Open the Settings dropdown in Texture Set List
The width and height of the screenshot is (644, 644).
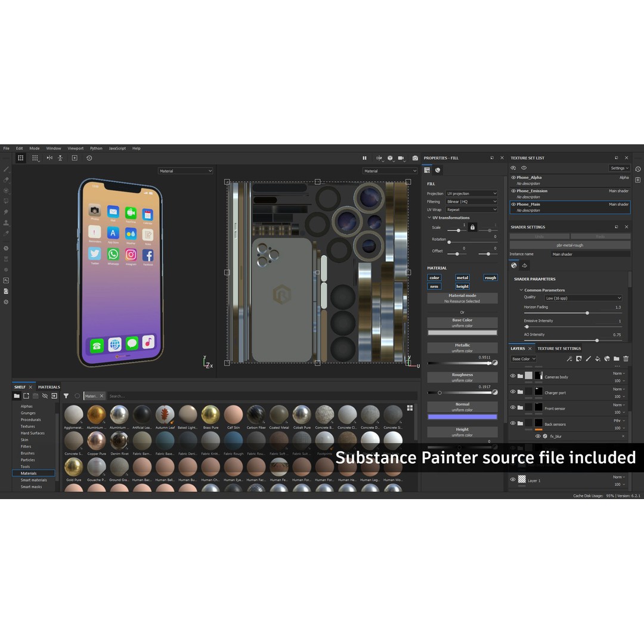(x=620, y=168)
